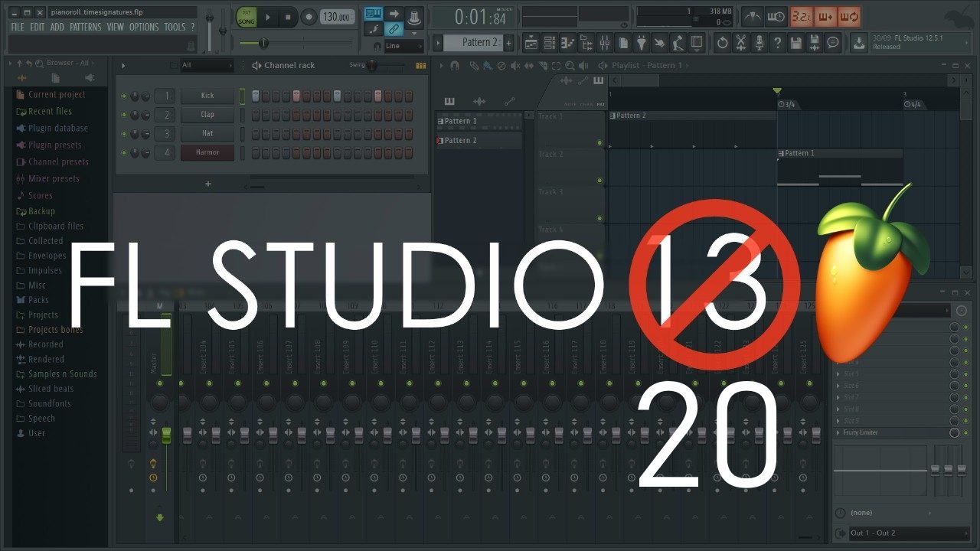Open the 'Line' snap dropdown
The height and width of the screenshot is (551, 980).
(403, 46)
